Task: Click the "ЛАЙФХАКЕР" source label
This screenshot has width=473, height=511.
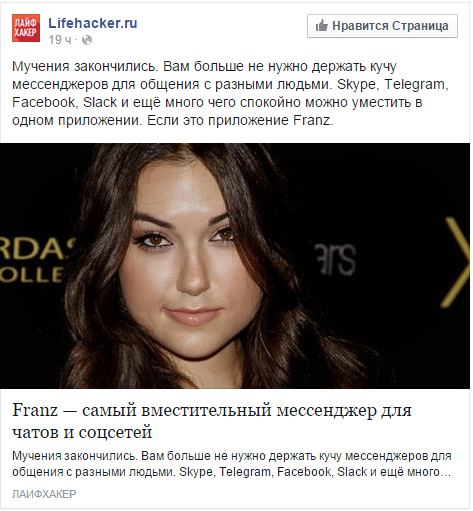Action: (x=44, y=494)
